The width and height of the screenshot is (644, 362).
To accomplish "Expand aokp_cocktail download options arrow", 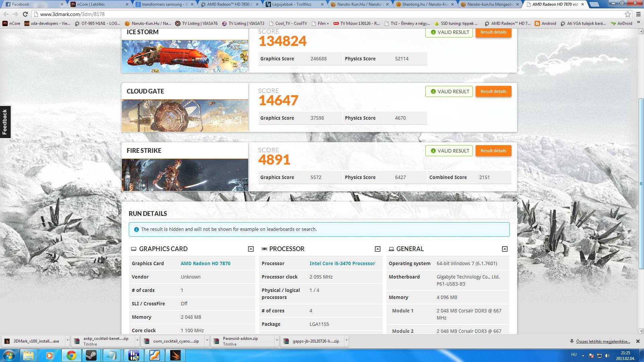I will [x=137, y=341].
